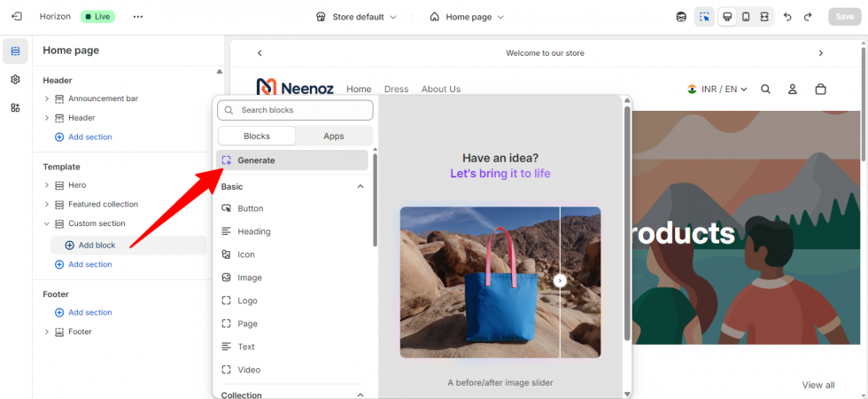The image size is (868, 399).
Task: Click the Horizon theme name
Action: pyautogui.click(x=55, y=17)
